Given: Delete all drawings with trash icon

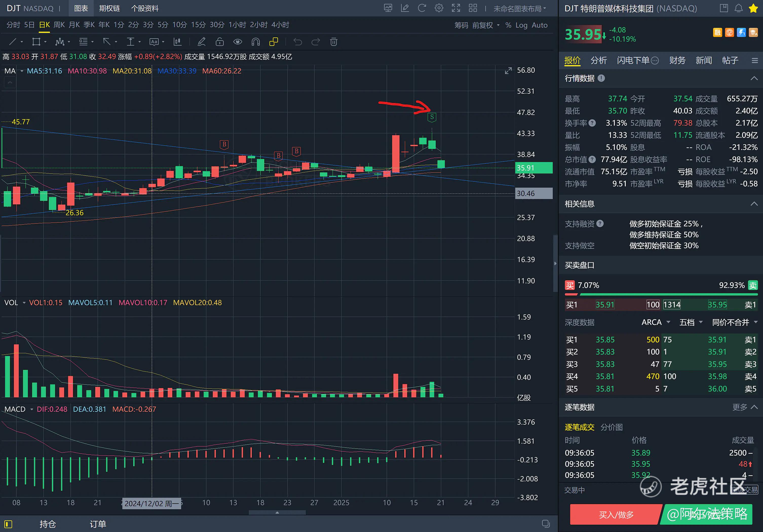Looking at the screenshot, I should (x=334, y=42).
